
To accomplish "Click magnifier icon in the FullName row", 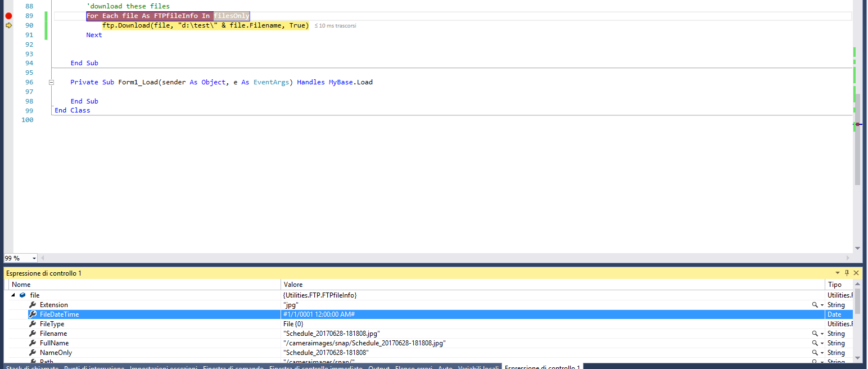I will [815, 343].
